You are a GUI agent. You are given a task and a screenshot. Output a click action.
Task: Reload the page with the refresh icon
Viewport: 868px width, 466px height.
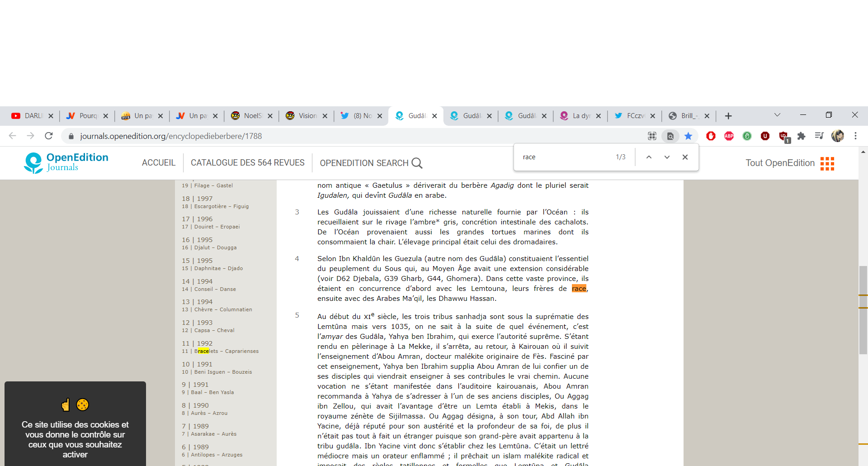49,136
